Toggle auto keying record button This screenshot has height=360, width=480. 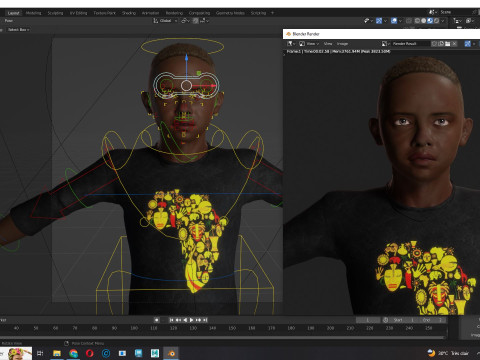tap(156, 320)
